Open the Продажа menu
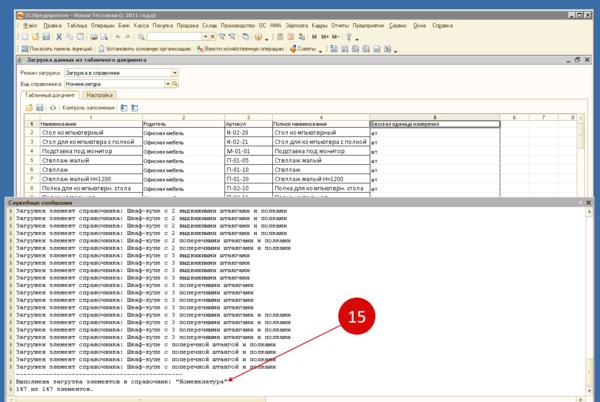This screenshot has height=402, width=600. (188, 26)
